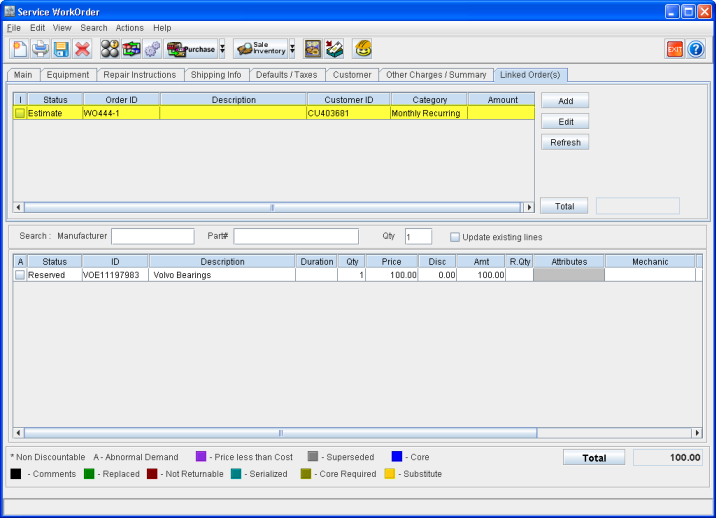Switch to the Repair Instructions tab
Image resolution: width=716 pixels, height=518 pixels.
[140, 75]
